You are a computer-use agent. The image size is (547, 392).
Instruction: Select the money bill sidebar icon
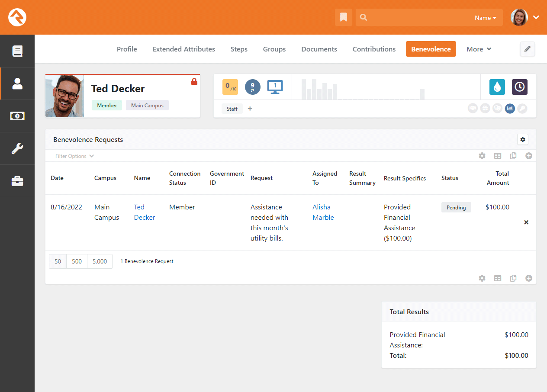[17, 116]
